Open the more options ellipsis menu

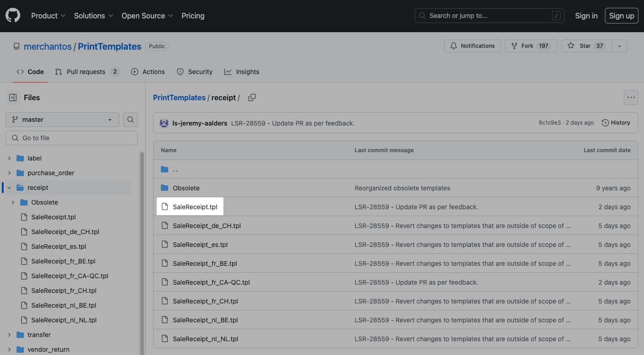tap(631, 97)
